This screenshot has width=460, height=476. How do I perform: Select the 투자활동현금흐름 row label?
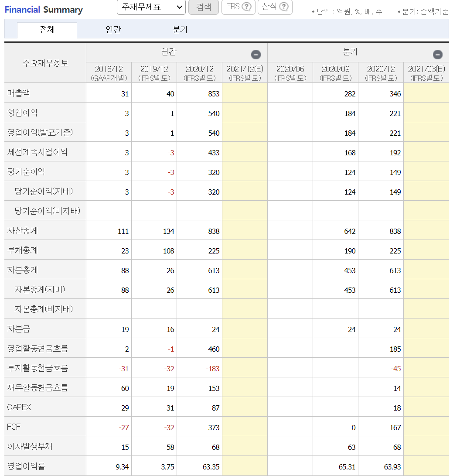[x=37, y=368]
